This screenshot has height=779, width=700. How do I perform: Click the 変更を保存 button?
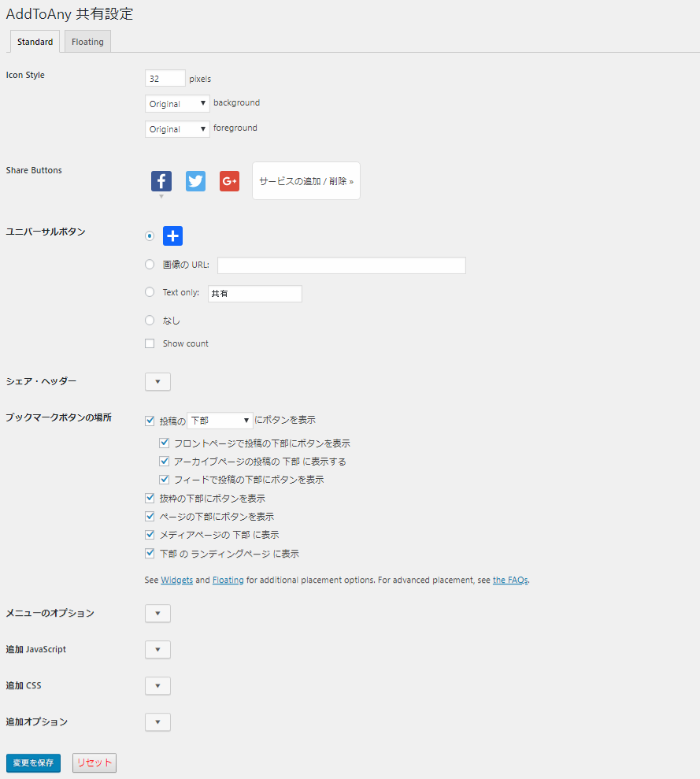33,762
